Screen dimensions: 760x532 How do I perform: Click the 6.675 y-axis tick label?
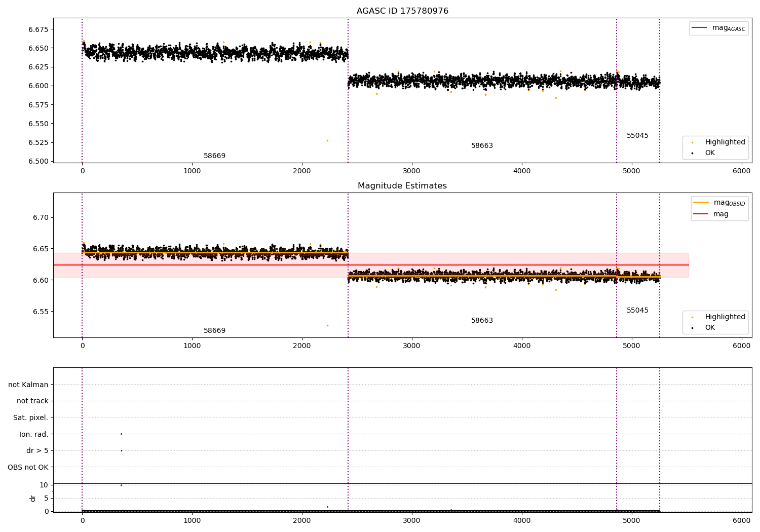click(38, 29)
